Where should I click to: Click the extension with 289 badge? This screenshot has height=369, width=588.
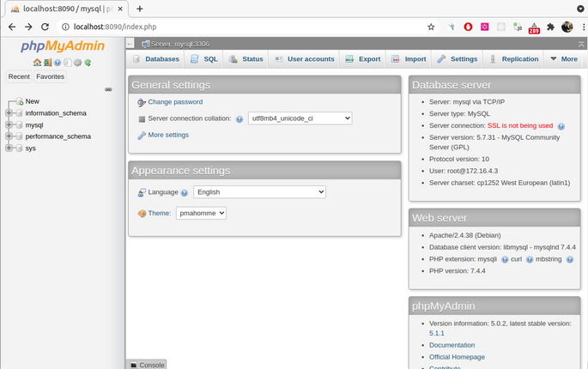(534, 28)
